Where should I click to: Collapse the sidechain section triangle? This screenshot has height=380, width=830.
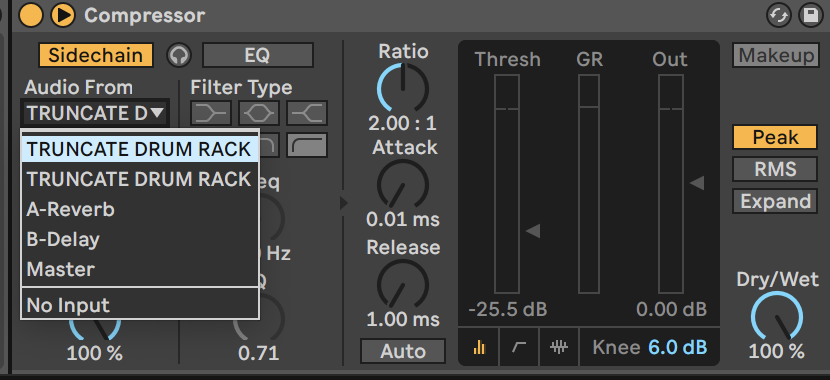(x=344, y=203)
